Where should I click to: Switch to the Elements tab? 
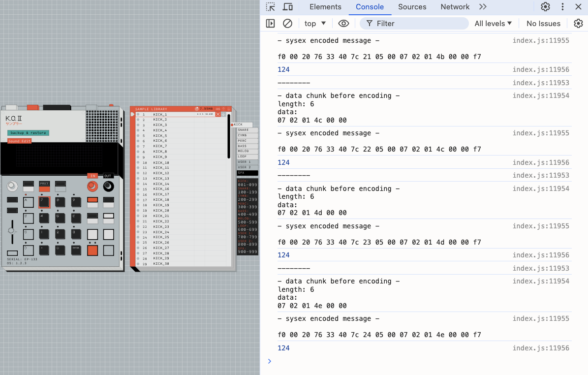tap(325, 7)
